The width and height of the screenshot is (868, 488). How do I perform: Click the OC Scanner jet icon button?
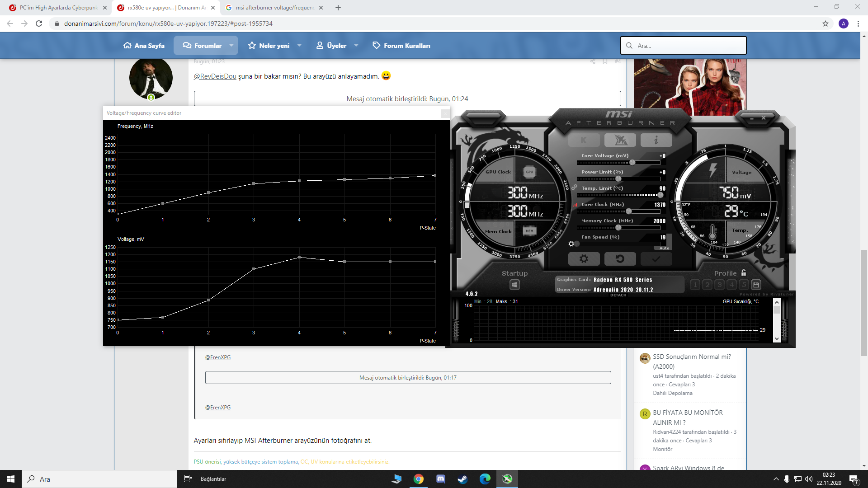620,140
